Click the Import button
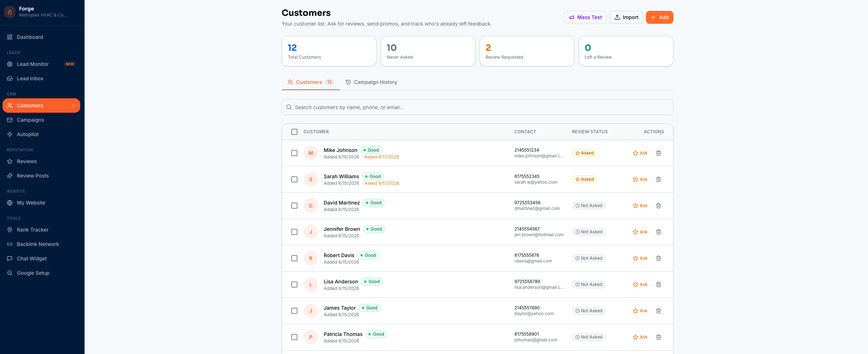868x354 pixels. tap(626, 17)
